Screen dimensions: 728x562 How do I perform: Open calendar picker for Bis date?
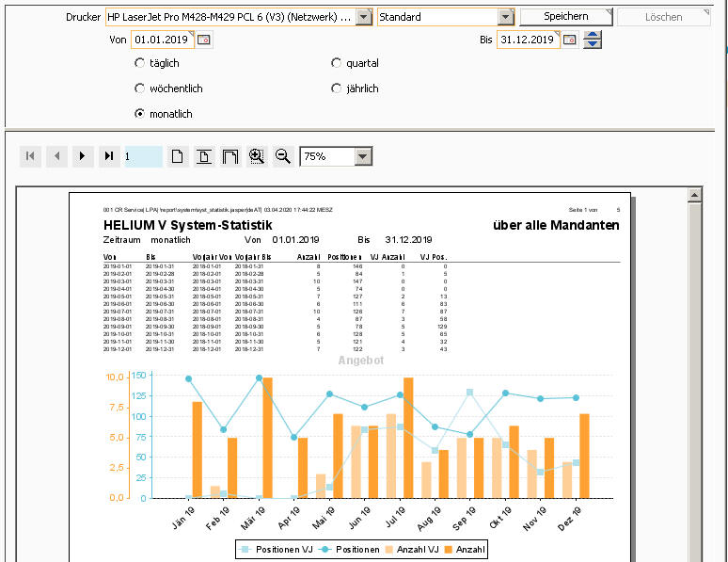[569, 40]
